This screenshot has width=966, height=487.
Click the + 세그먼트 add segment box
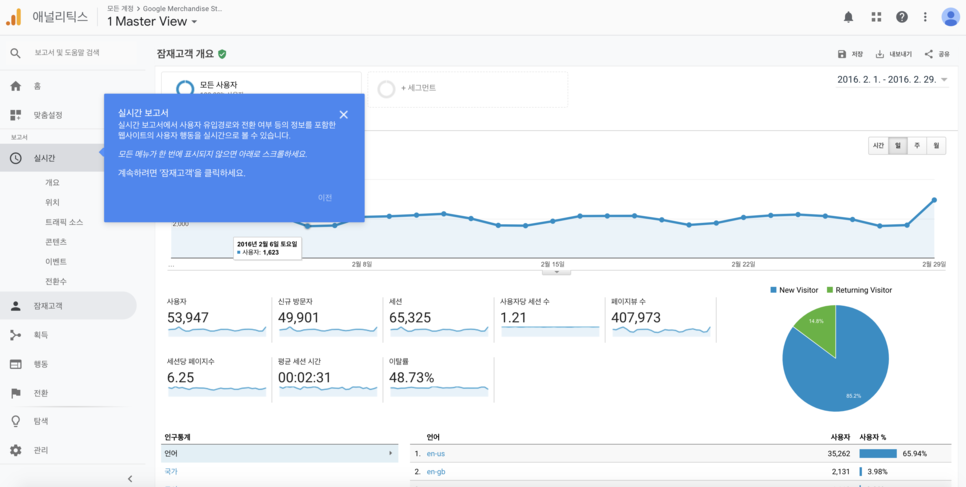pyautogui.click(x=468, y=89)
